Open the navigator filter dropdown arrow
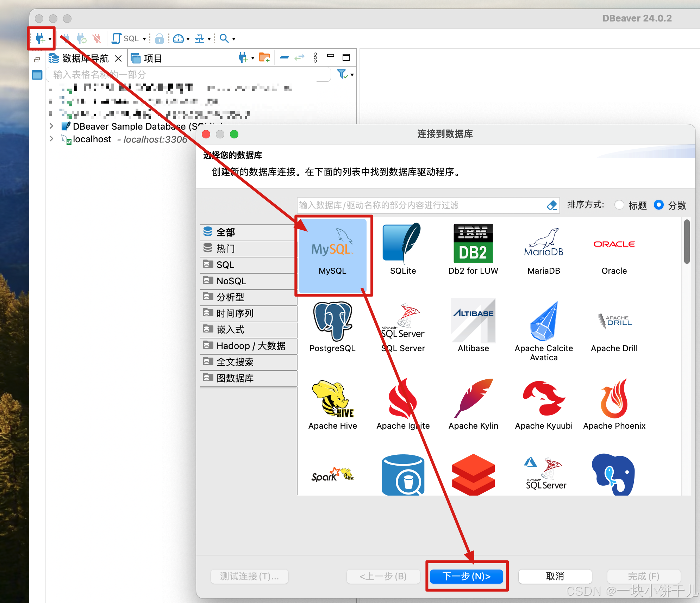This screenshot has width=700, height=603. (x=352, y=75)
